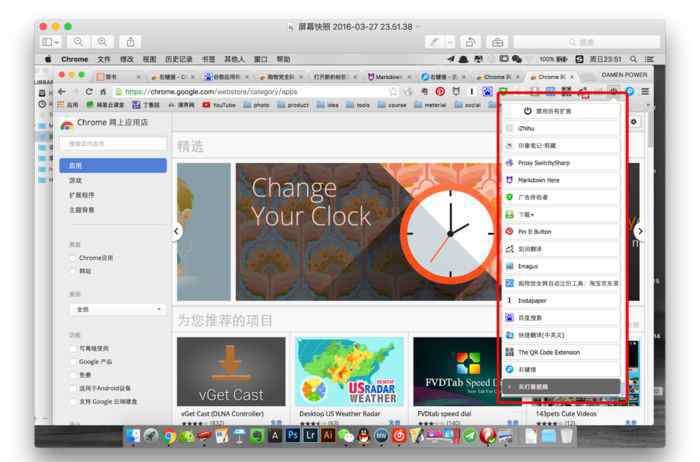Click the Chrome address bar URL
This screenshot has width=700, height=462.
tap(211, 92)
